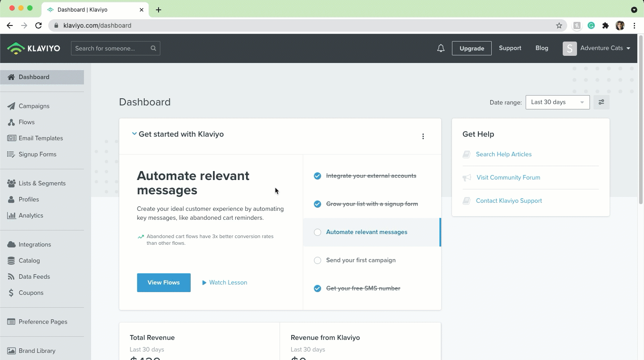
Task: Open notifications bell
Action: point(441,48)
